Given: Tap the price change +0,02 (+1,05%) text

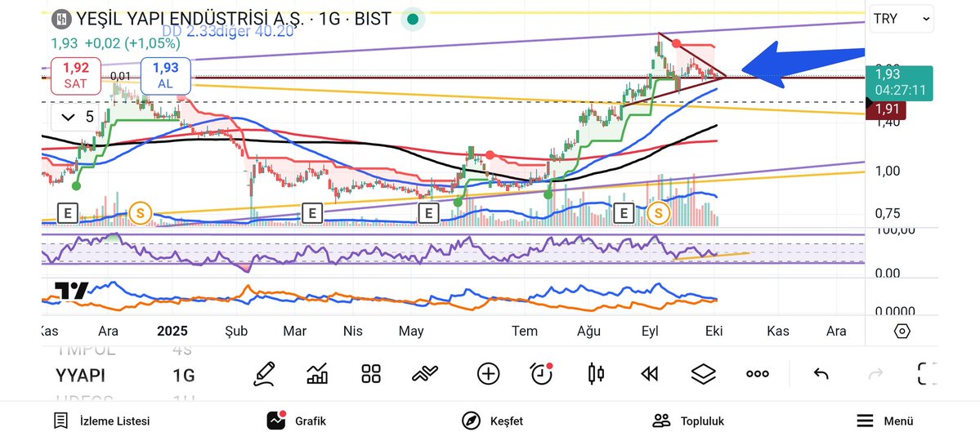Looking at the screenshot, I should tap(132, 44).
